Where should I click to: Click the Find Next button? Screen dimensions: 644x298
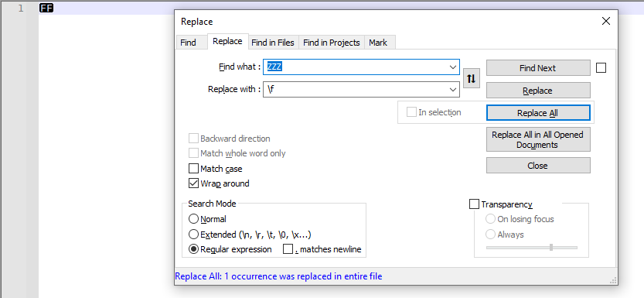point(538,68)
